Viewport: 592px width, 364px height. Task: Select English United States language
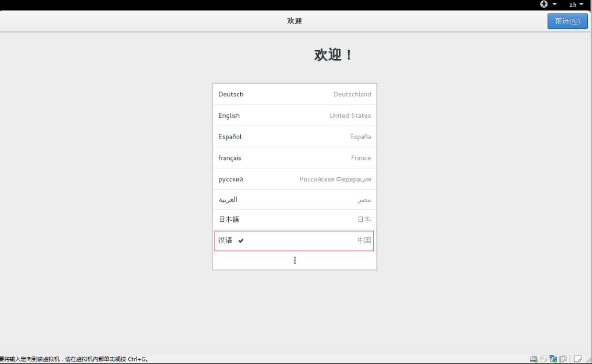click(x=295, y=116)
